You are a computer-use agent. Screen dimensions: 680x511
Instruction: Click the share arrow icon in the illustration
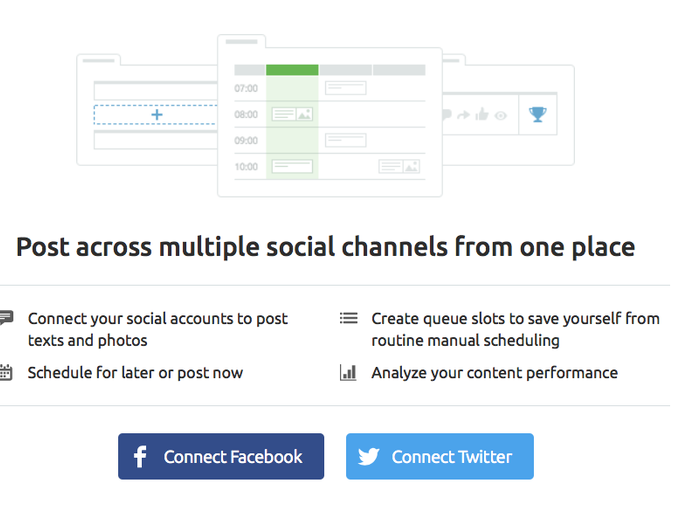(464, 115)
